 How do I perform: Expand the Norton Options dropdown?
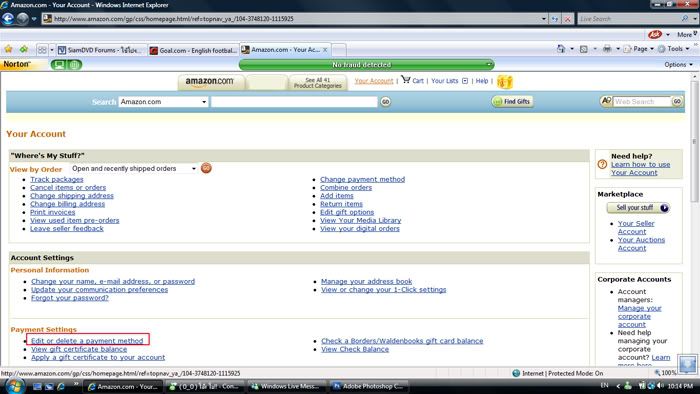point(679,65)
